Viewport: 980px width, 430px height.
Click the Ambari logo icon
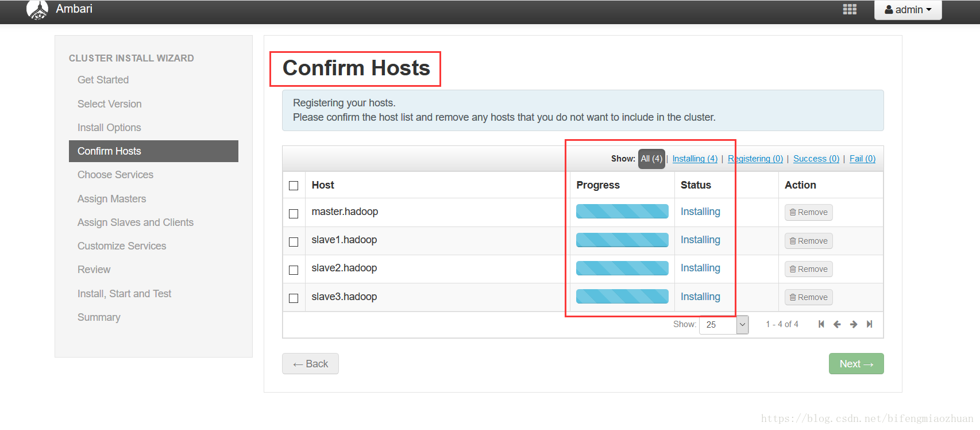[x=37, y=10]
